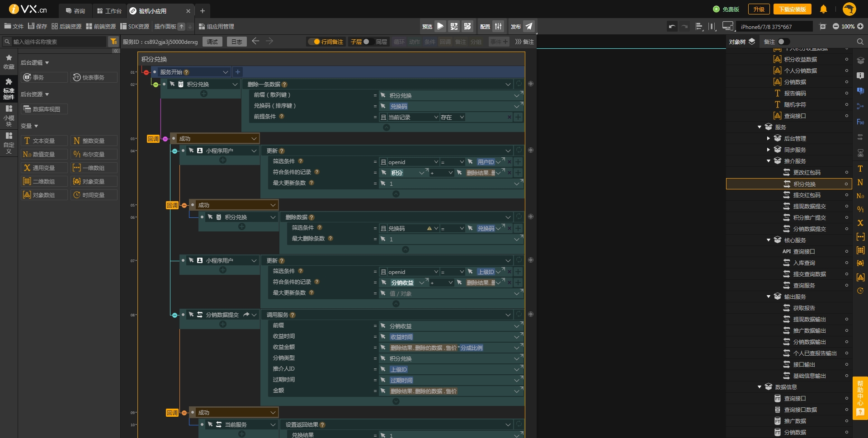Click the 发布 paper plane publish icon
This screenshot has width=868, height=438.
(x=528, y=26)
